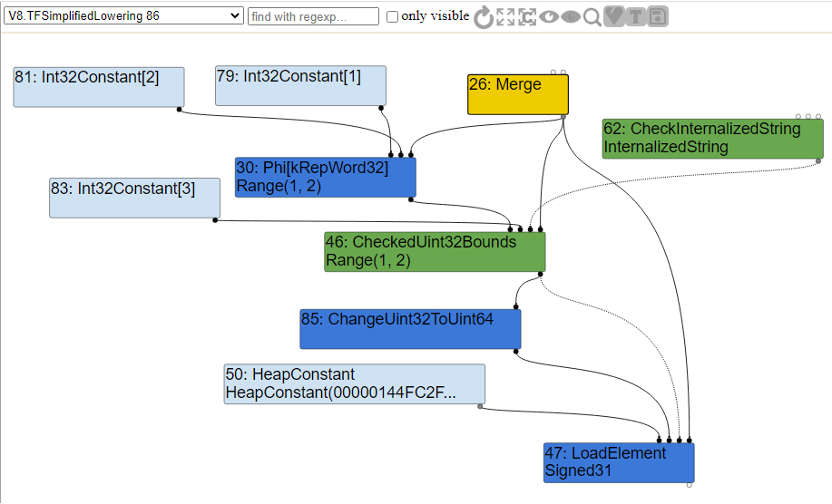This screenshot has width=832, height=504.
Task: Toggle the hide selected nodes eye icon
Action: click(571, 17)
